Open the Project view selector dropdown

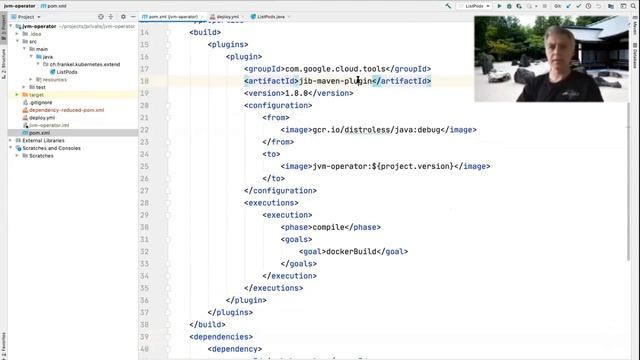26,17
